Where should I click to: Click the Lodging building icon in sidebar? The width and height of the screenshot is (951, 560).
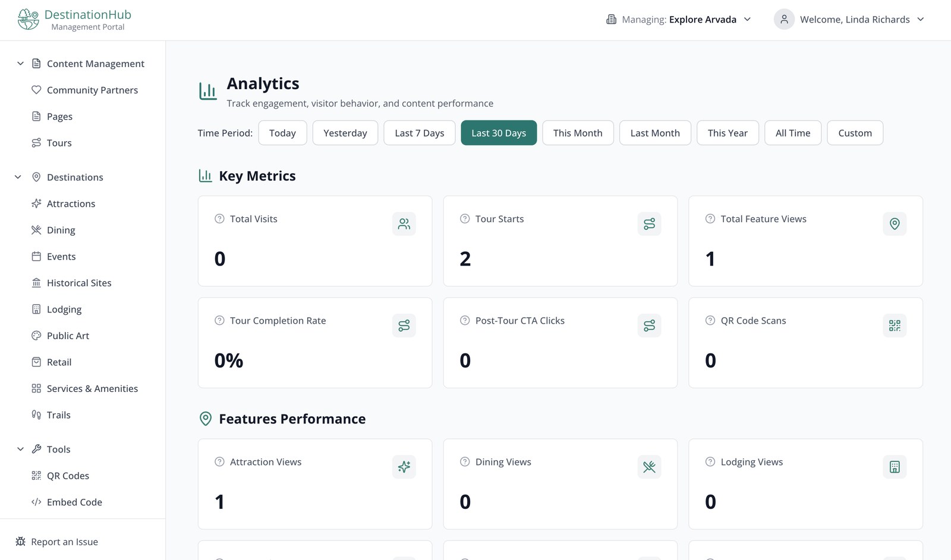[36, 309]
